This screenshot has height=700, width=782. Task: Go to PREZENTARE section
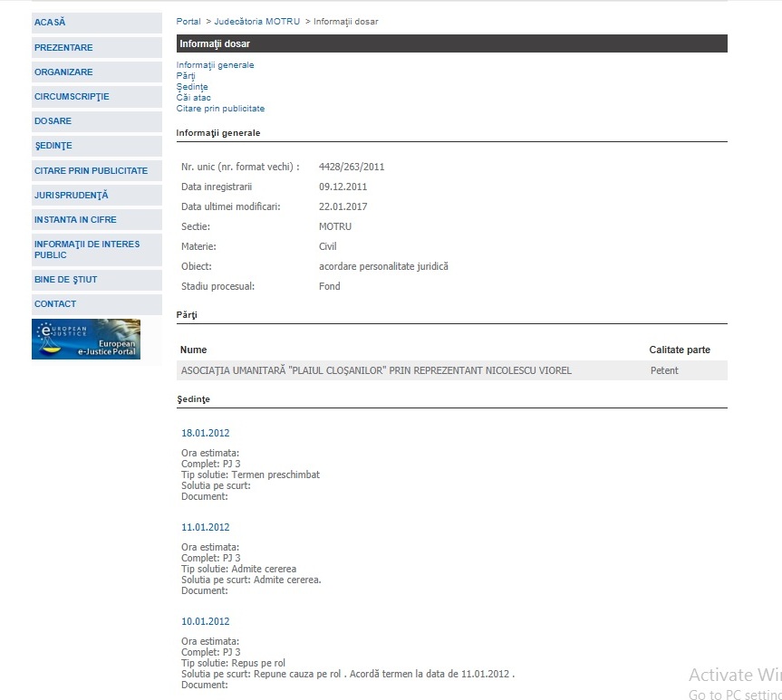[x=63, y=47]
